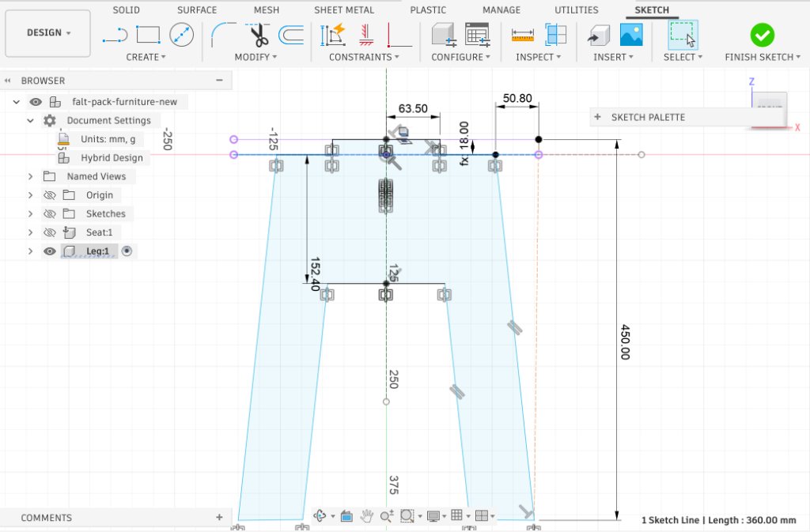Image resolution: width=810 pixels, height=532 pixels.
Task: Click the Insert Canvas image icon
Action: coord(631,35)
